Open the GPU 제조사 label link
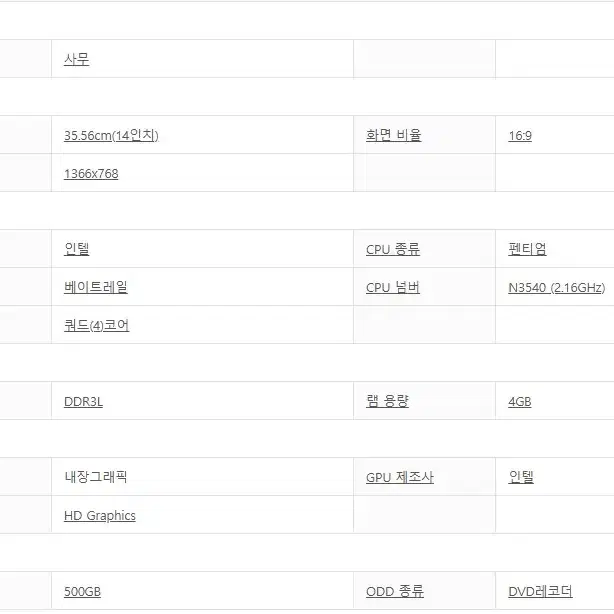The width and height of the screenshot is (614, 614). 400,477
